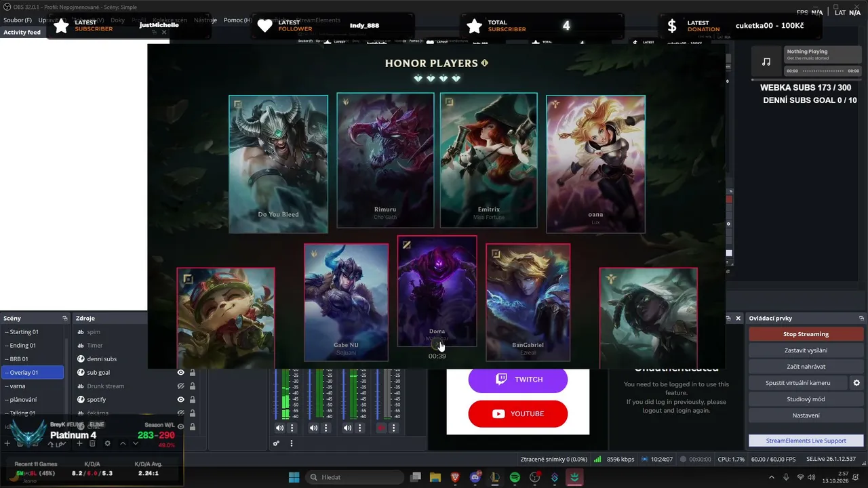Open options menu of muted mixer channel
This screenshot has width=868, height=488.
394,428
